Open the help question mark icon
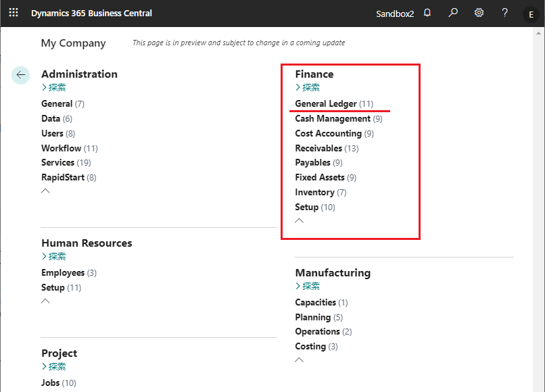 point(504,14)
